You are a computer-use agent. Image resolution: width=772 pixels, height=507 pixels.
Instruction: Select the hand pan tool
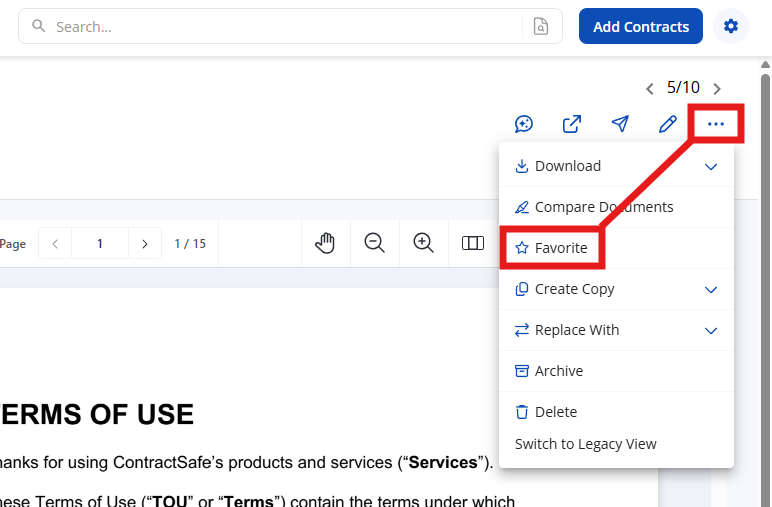(x=325, y=243)
